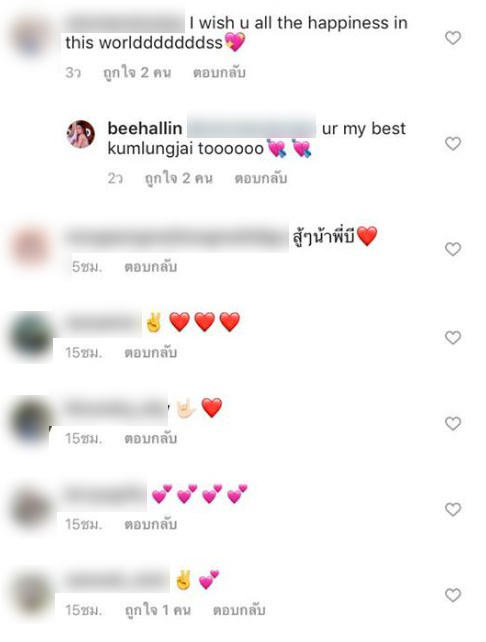This screenshot has height=642, width=486.
Task: View the ถูกใจ 2 คน likes on the happiness wish comment
Action: [x=137, y=73]
